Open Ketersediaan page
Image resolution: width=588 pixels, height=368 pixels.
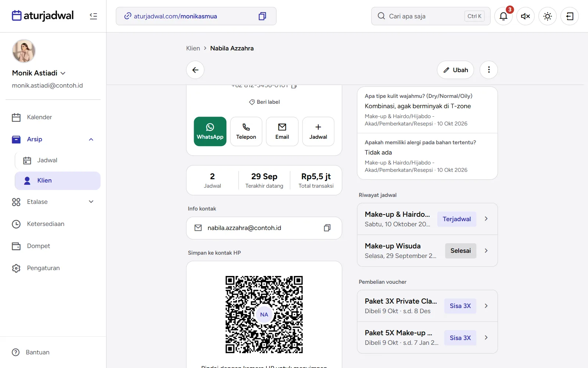(53, 224)
